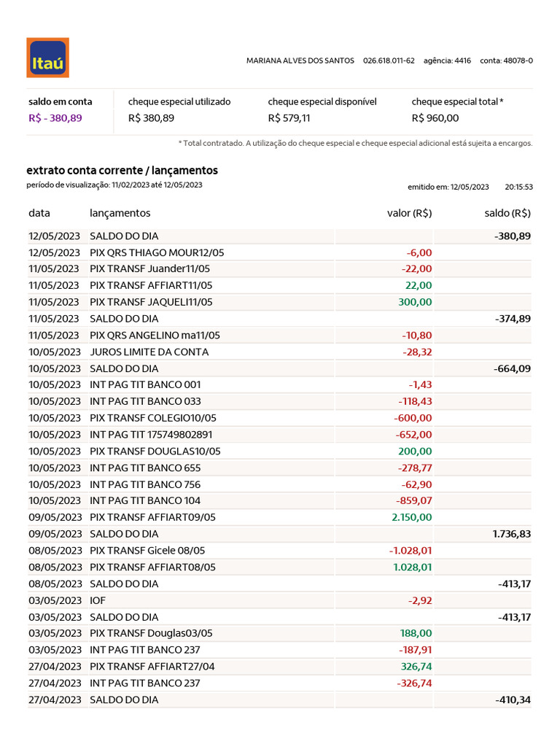Image resolution: width=560 pixels, height=747 pixels.
Task: Click the 1.736,83 daily balance
Action: [512, 534]
